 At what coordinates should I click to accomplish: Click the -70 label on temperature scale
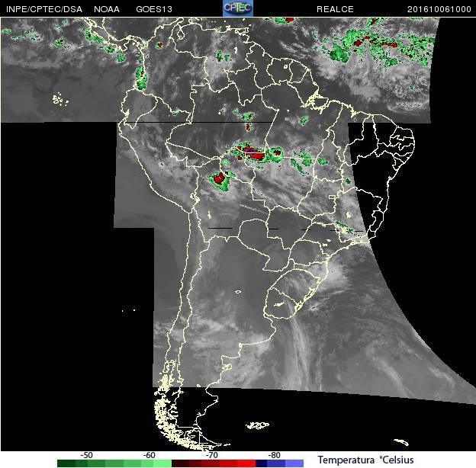coord(211,455)
